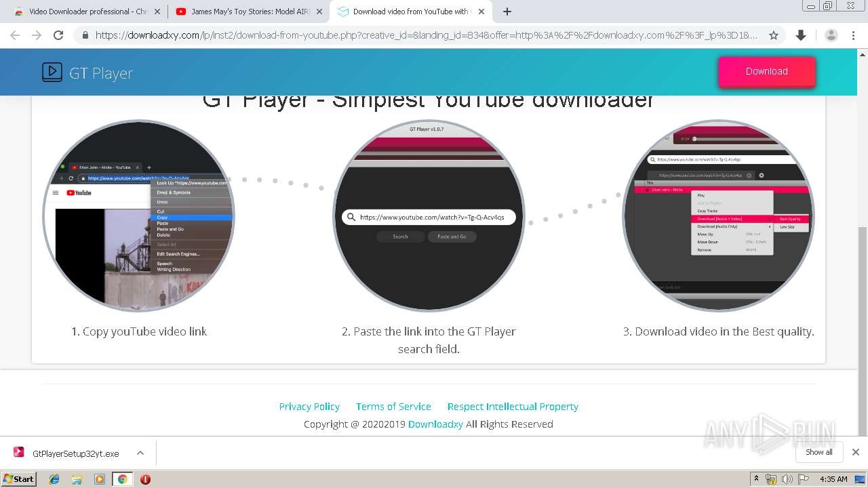Select the Download video from YouTube tab

(x=410, y=12)
